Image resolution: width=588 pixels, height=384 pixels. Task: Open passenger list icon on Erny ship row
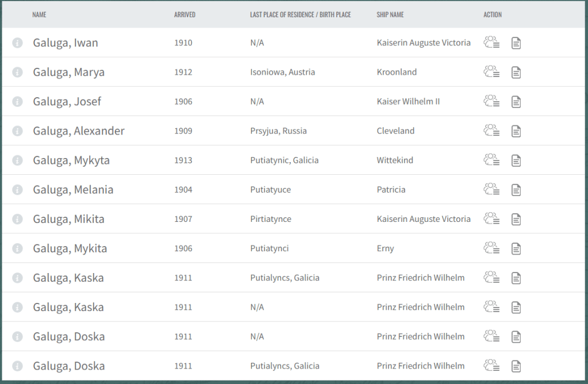coord(491,248)
